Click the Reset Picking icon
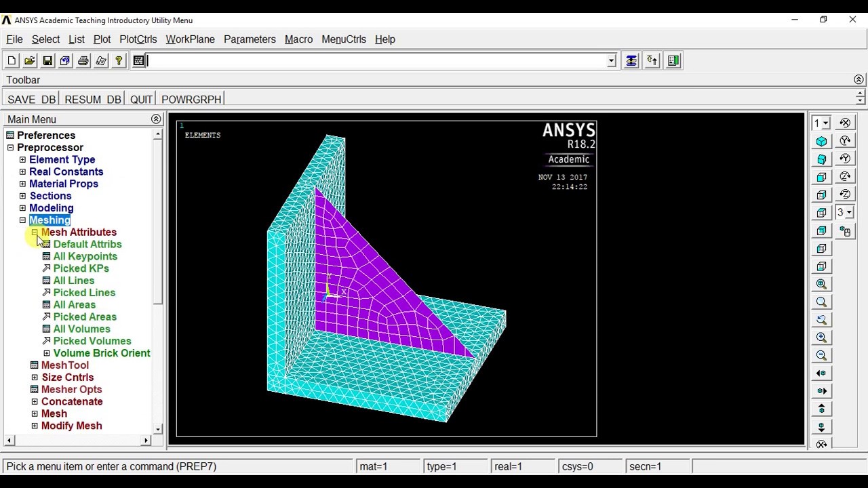Screen dimensions: 868x488 tap(652, 61)
